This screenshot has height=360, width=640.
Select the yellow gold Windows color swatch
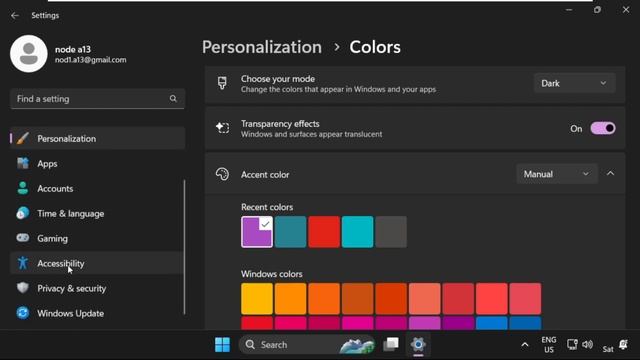point(257,299)
